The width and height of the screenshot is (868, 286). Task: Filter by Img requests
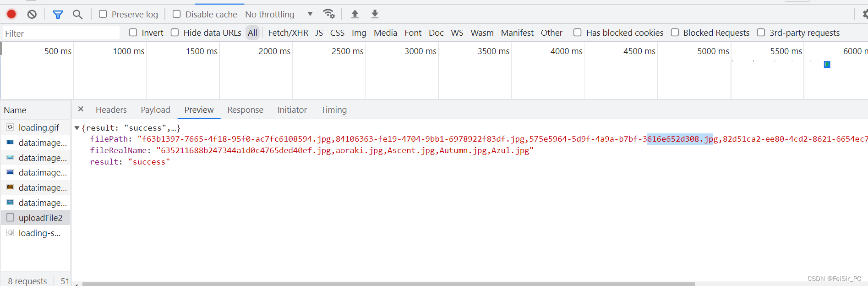coord(359,33)
